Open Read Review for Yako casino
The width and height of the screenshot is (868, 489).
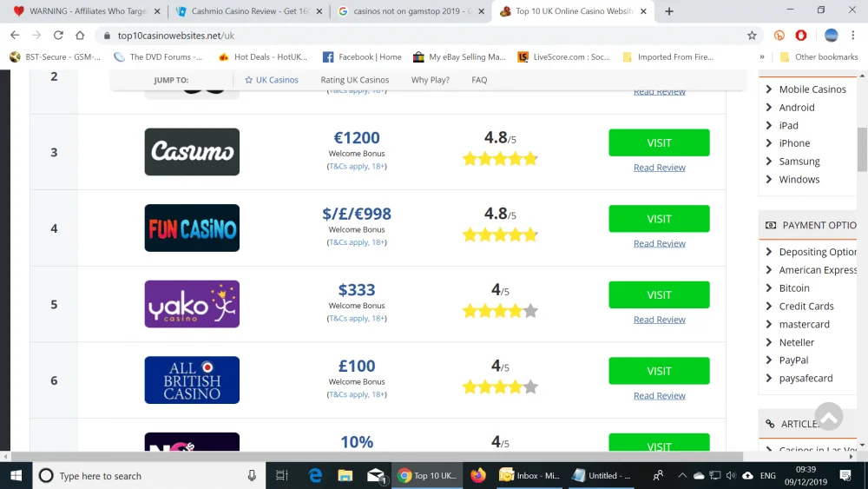click(x=660, y=320)
